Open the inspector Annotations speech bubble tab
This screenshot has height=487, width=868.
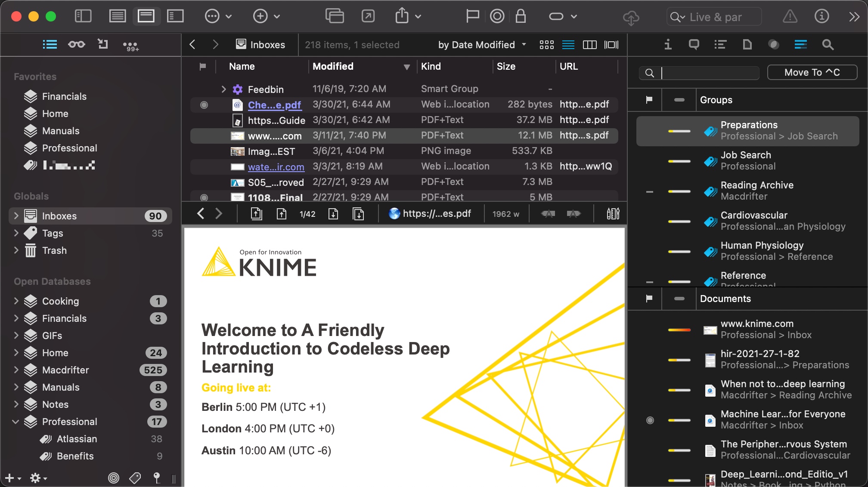point(694,44)
